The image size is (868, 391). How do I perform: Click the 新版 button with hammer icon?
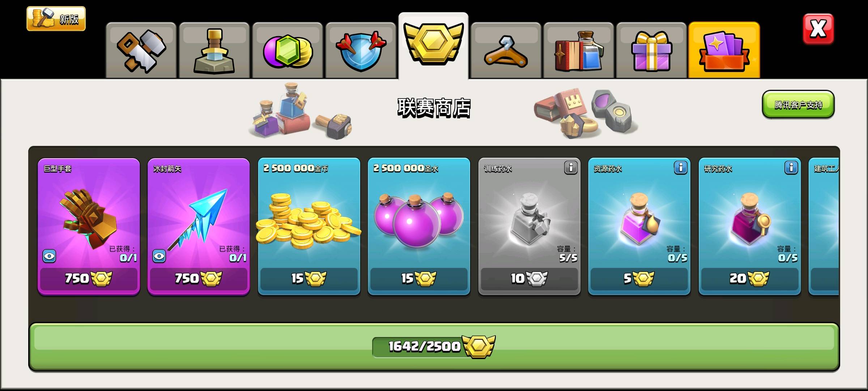[56, 18]
